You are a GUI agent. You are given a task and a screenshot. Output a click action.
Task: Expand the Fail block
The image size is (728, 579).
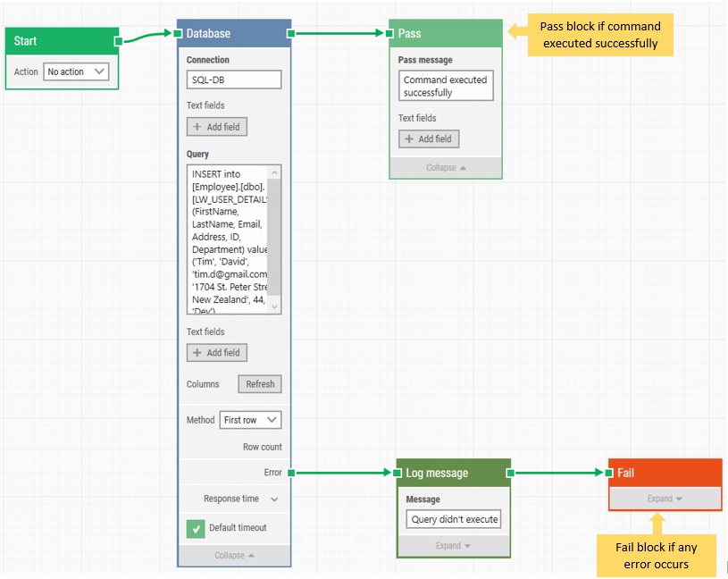663,497
